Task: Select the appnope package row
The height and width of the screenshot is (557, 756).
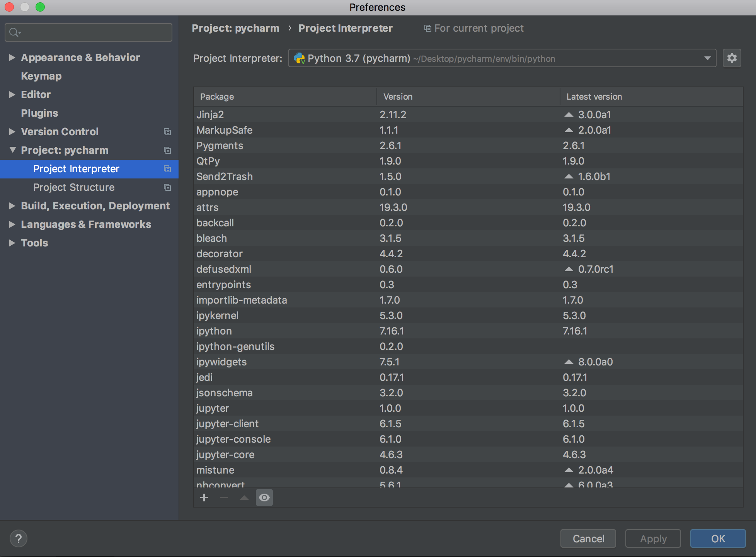Action: 468,192
